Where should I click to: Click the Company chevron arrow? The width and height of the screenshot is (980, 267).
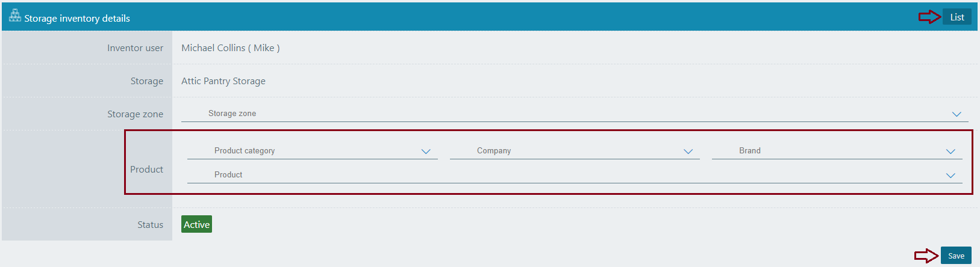click(x=688, y=152)
